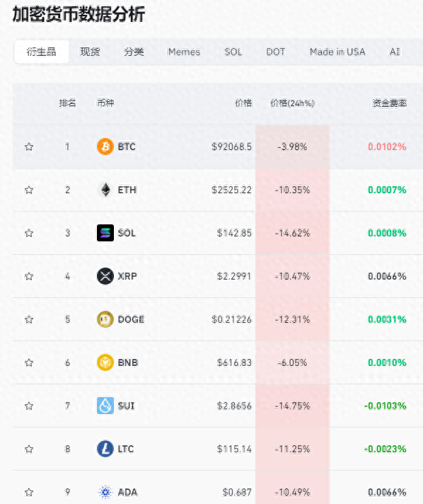Image resolution: width=423 pixels, height=504 pixels.
Task: Click the BTC price $92068.5
Action: tap(231, 147)
